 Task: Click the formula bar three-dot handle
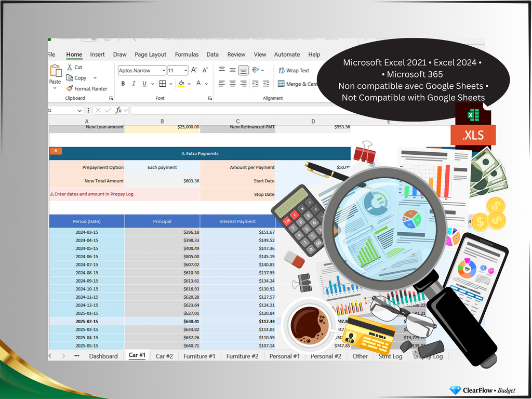88,110
